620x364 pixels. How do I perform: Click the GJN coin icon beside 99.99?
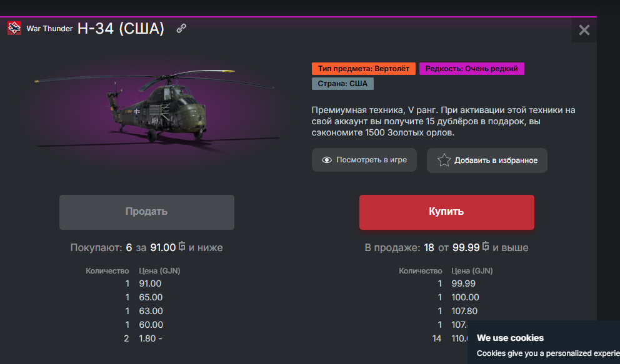coord(485,247)
